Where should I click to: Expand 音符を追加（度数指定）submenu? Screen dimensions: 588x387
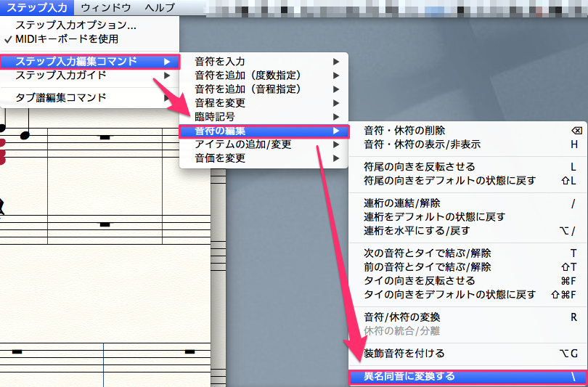click(x=264, y=76)
